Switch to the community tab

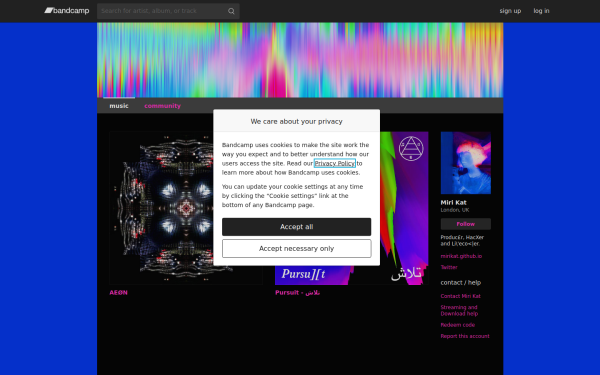pos(162,106)
